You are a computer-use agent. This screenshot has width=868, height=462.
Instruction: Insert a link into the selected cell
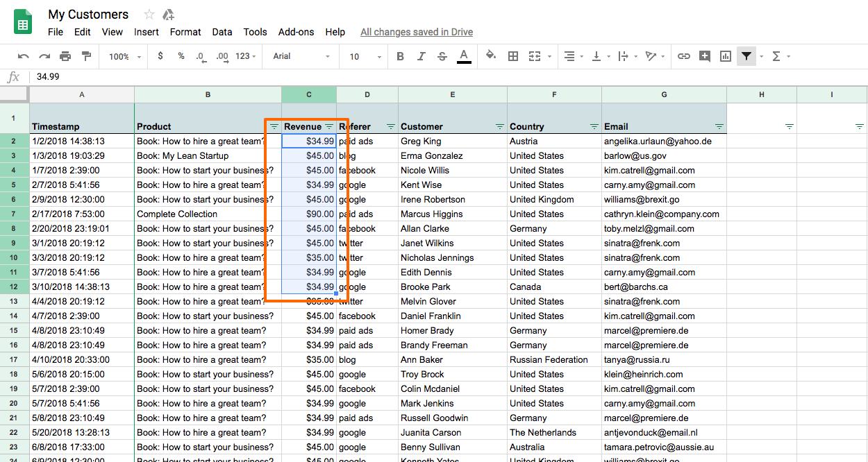pyautogui.click(x=684, y=56)
